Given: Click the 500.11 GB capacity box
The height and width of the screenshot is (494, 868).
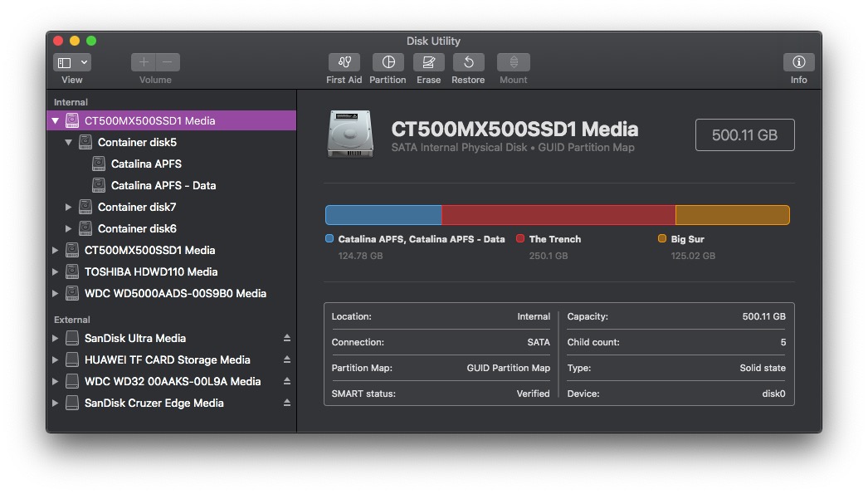Looking at the screenshot, I should click(x=744, y=135).
